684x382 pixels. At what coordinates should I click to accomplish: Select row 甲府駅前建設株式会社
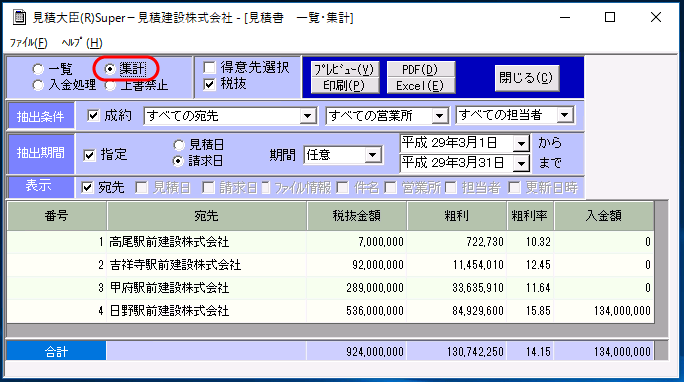[331, 288]
